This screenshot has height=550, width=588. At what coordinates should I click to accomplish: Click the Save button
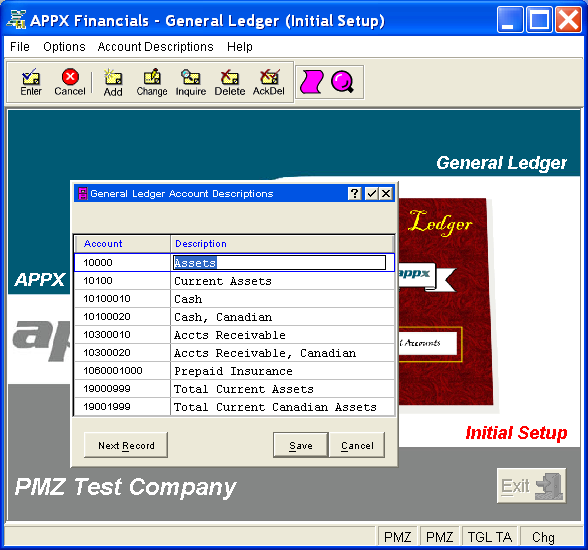301,445
